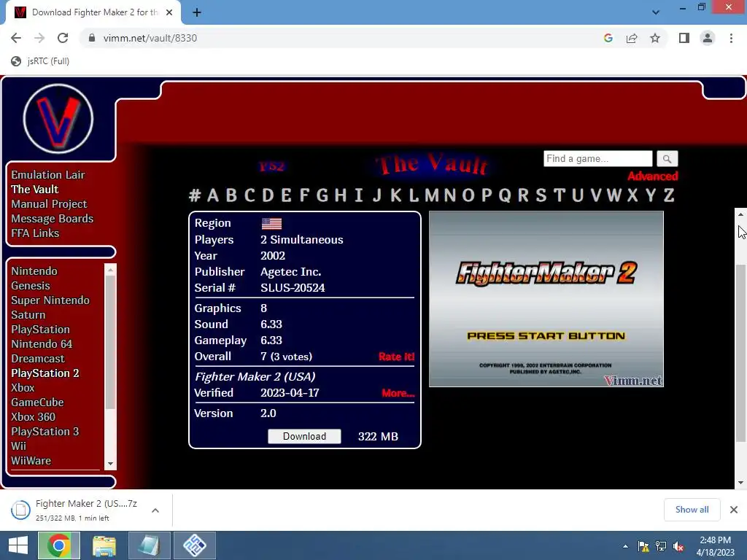
Task: Click the magnifier search button
Action: [x=667, y=158]
